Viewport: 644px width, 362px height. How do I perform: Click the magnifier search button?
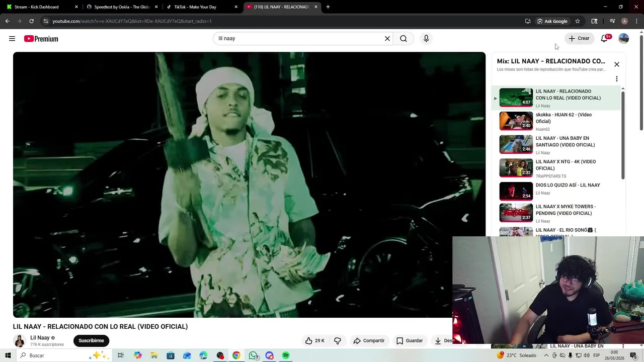point(404,39)
